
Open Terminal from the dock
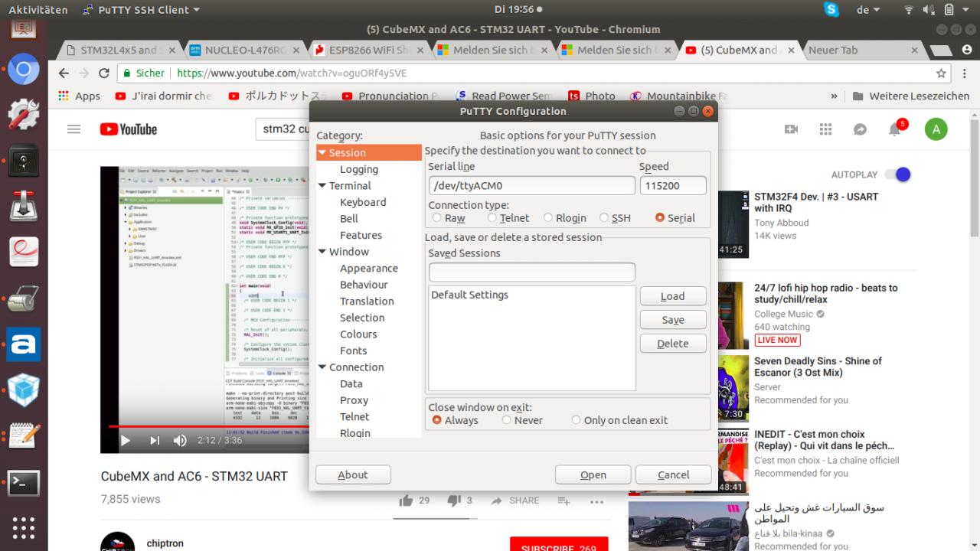24,482
